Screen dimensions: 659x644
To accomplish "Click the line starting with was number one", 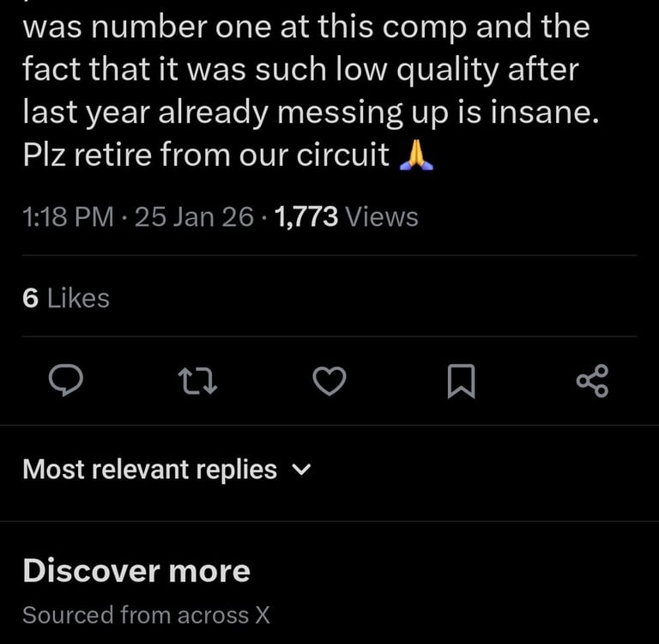I will tap(305, 27).
